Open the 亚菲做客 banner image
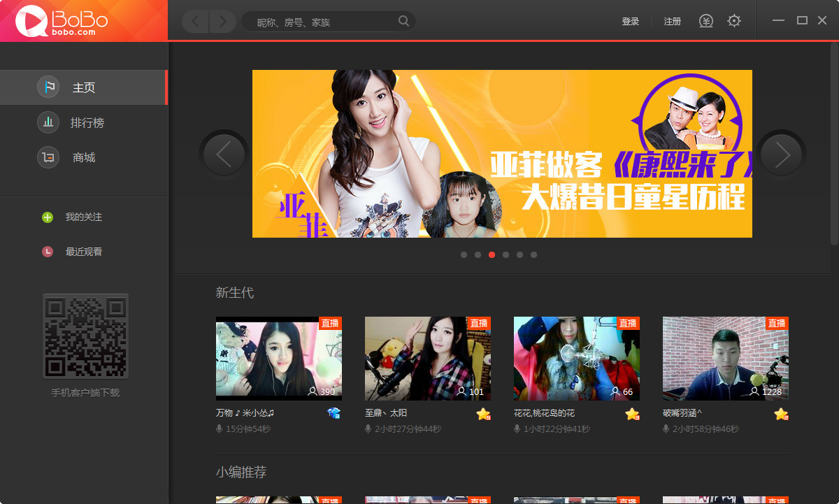 (x=502, y=154)
